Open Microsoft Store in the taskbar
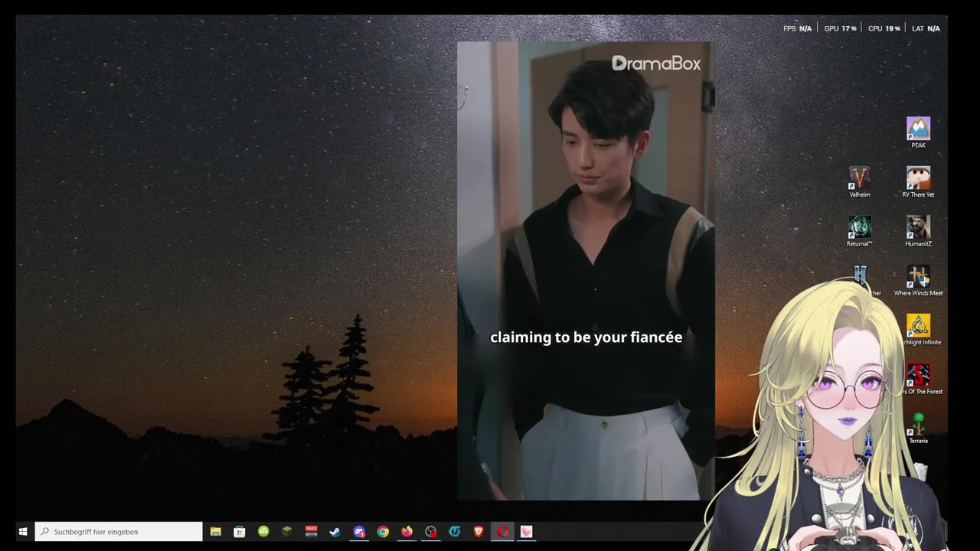The image size is (980, 551). (x=240, y=531)
